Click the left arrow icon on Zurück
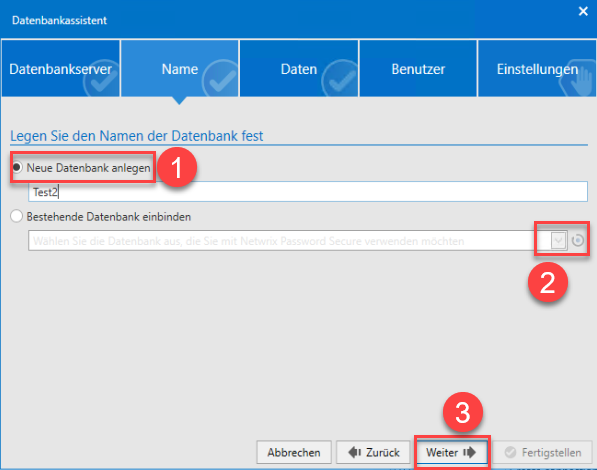 click(x=354, y=452)
